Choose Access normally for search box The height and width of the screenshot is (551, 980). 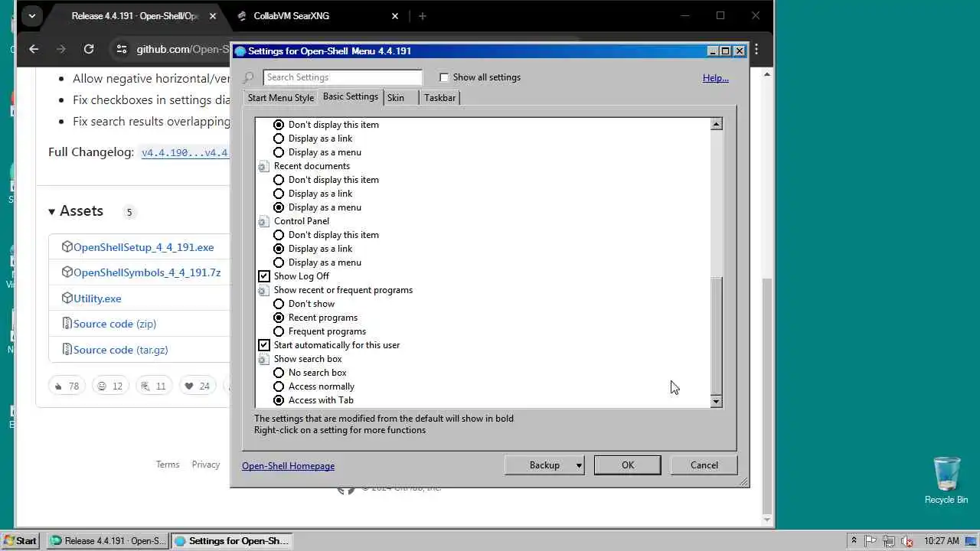pos(279,386)
